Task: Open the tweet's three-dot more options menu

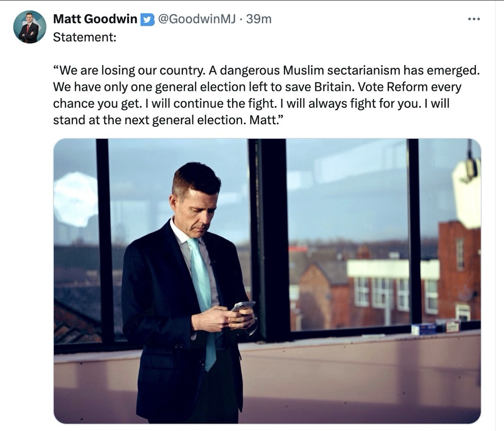Action: pos(474,19)
